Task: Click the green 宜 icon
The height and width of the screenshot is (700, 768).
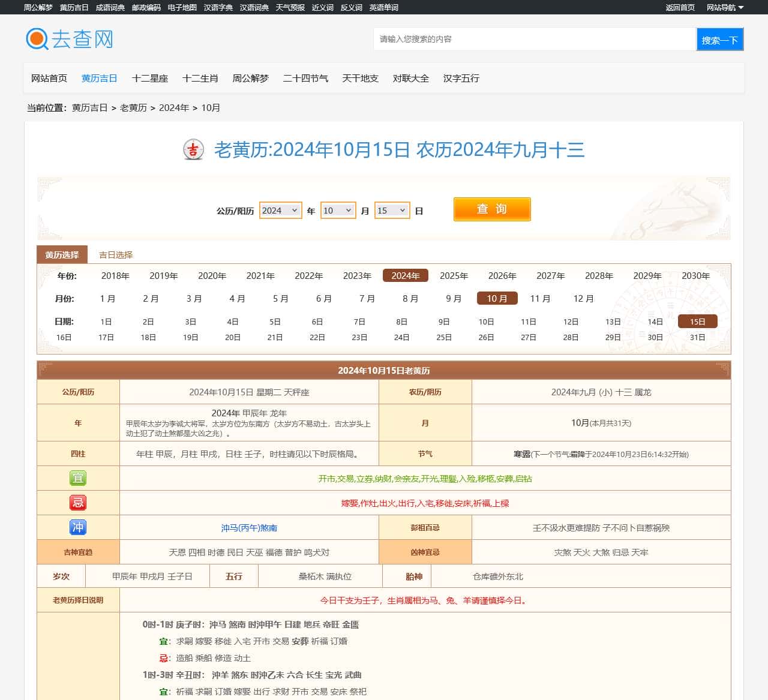Action: click(78, 478)
